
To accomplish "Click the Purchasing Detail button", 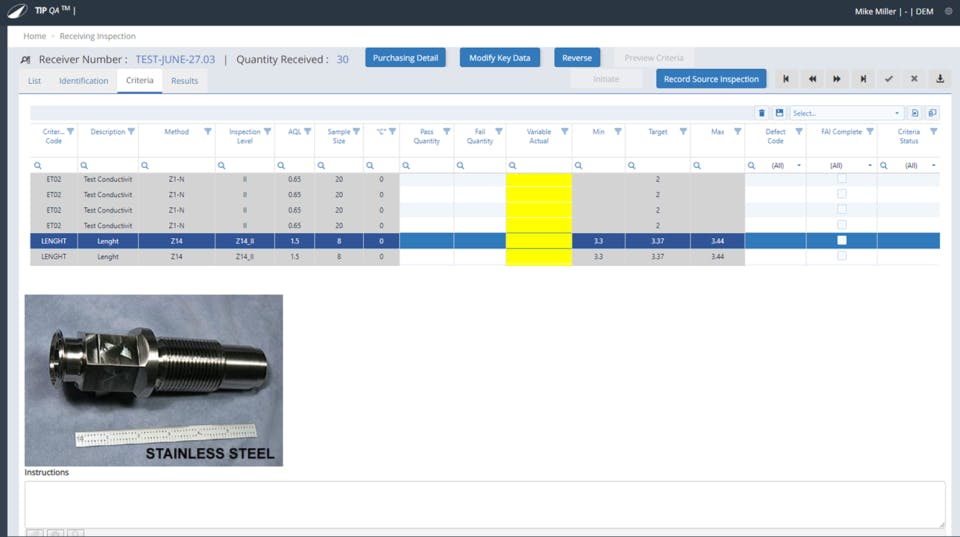I will 405,58.
